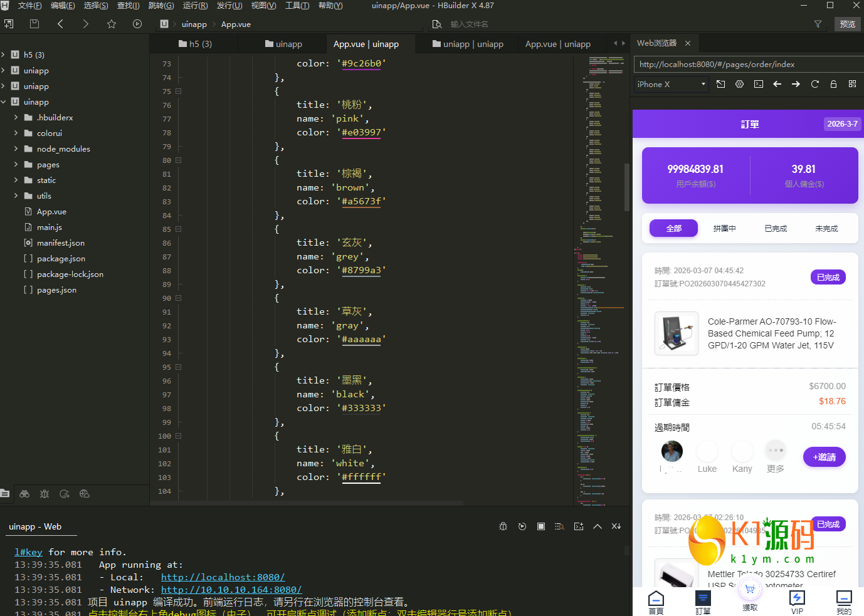Click the '#e03997' color value

click(361, 133)
